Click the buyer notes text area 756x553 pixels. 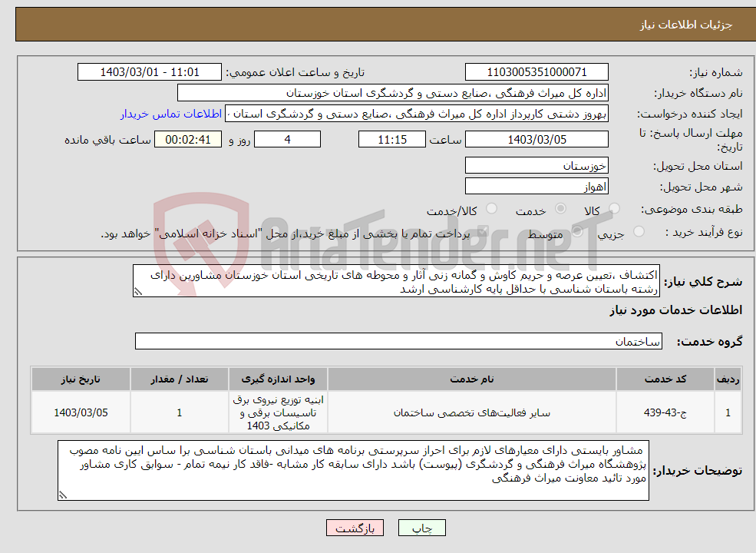point(353,470)
